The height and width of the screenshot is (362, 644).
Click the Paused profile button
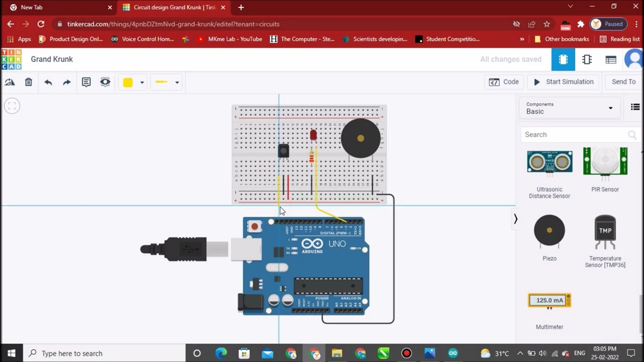tap(608, 24)
